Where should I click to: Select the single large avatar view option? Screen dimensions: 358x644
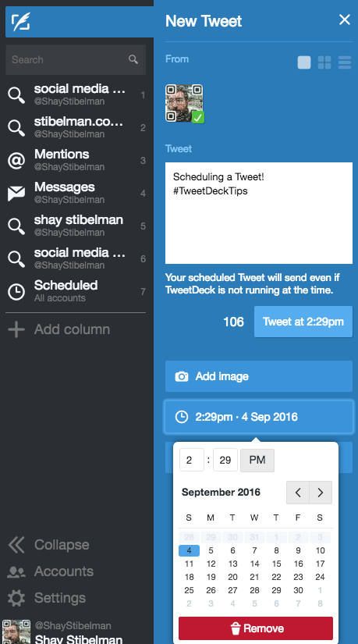tap(304, 62)
